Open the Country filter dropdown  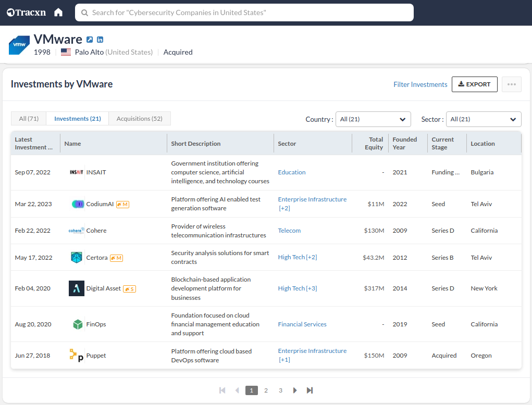click(373, 119)
